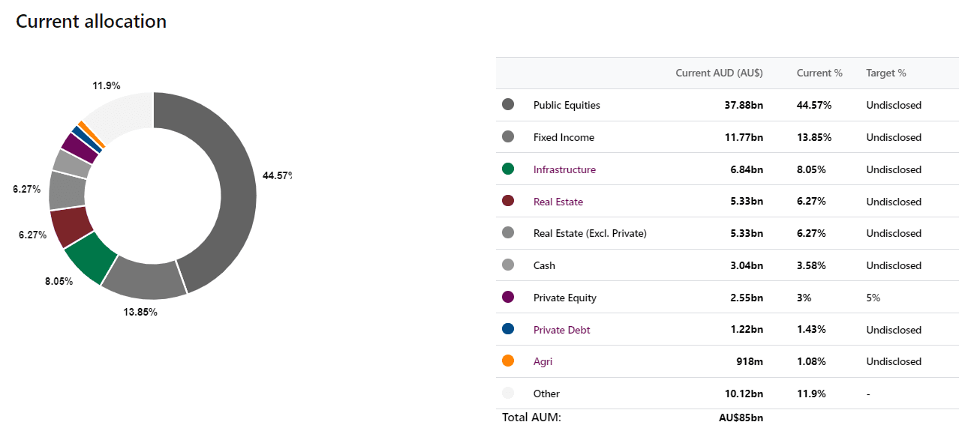This screenshot has height=437, width=980.
Task: Open the Infrastructure asset class link
Action: (564, 169)
